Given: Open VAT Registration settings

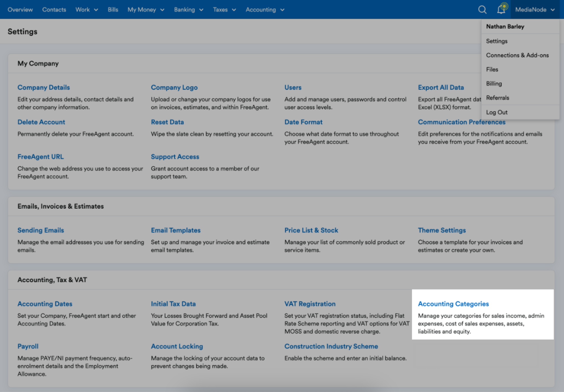Looking at the screenshot, I should coord(310,304).
